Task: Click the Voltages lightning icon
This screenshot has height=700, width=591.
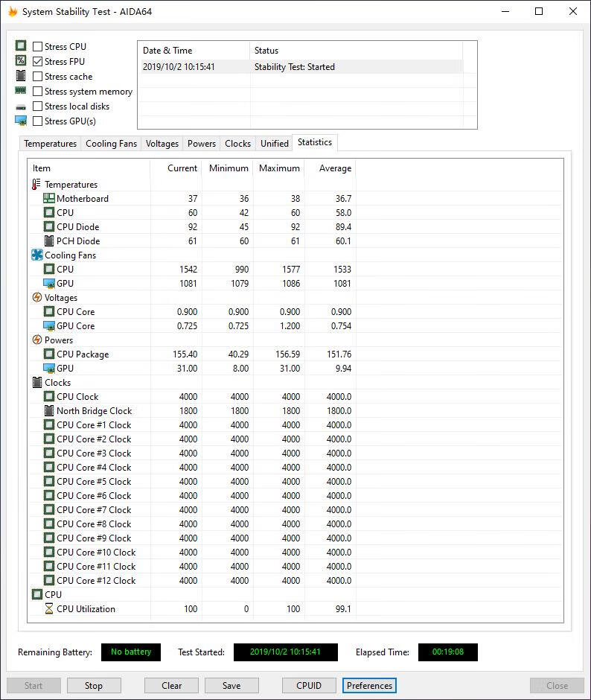Action: (x=37, y=297)
